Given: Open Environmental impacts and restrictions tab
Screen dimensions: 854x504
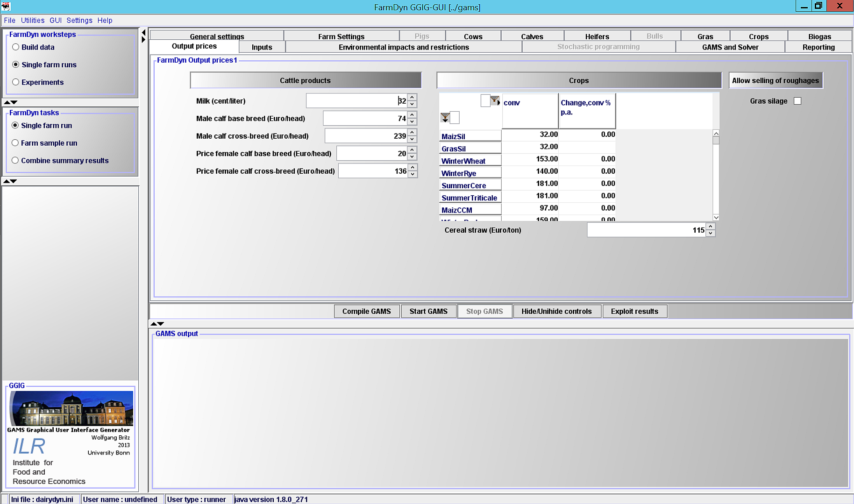Looking at the screenshot, I should pos(404,47).
